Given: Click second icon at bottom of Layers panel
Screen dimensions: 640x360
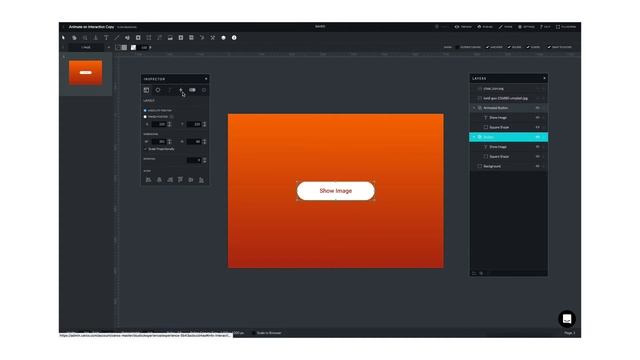Looking at the screenshot, I should point(481,273).
